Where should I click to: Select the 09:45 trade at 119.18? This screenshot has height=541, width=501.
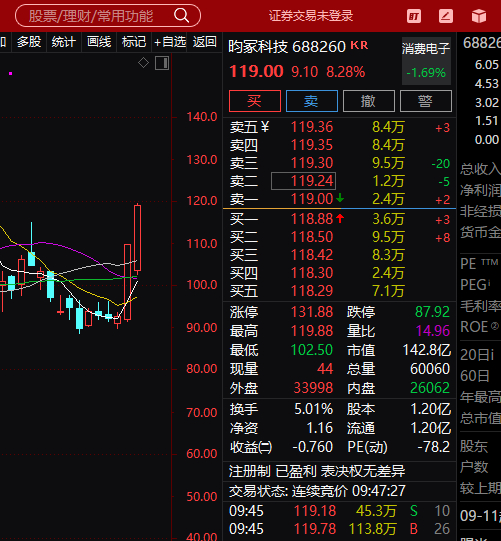pyautogui.click(x=340, y=511)
